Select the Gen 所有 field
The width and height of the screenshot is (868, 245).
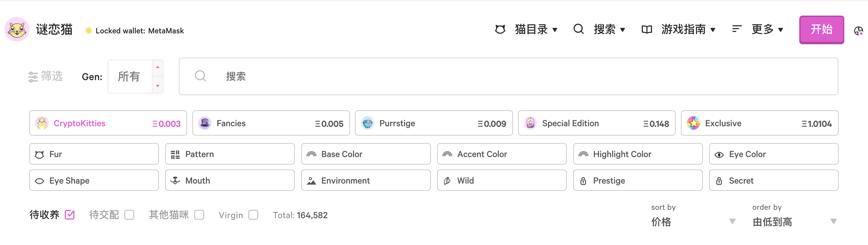pyautogui.click(x=130, y=77)
